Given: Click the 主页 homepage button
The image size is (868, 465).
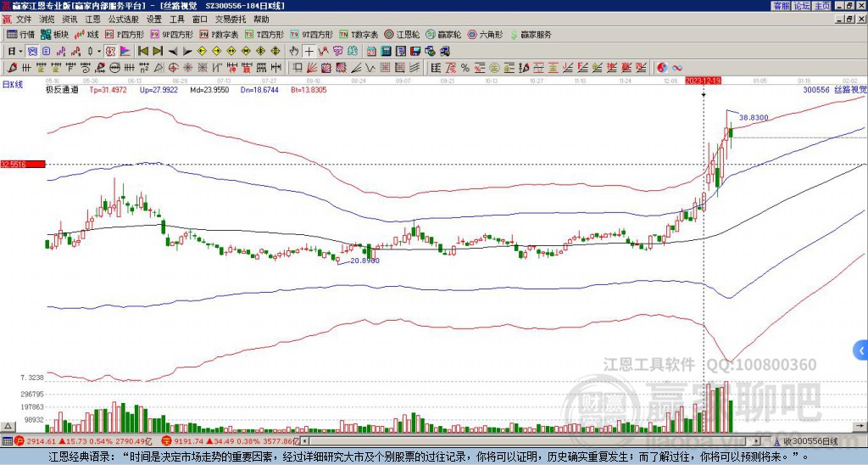Looking at the screenshot, I should pyautogui.click(x=821, y=6).
